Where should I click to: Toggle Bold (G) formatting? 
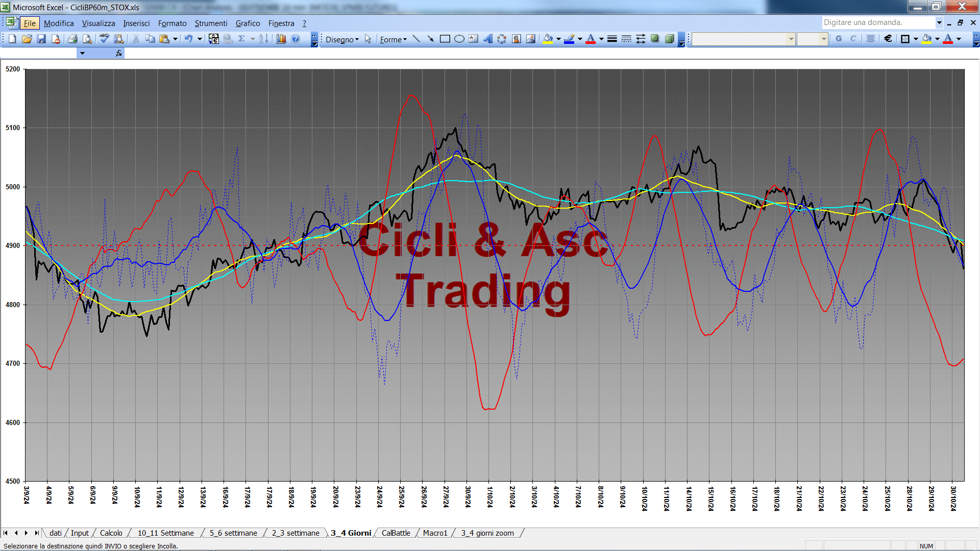839,39
